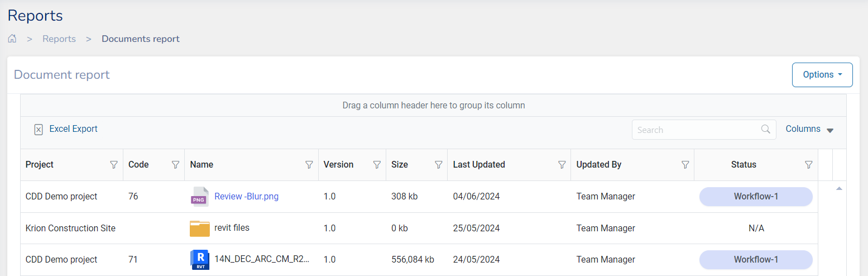Click the search magnifier icon
Image resolution: width=868 pixels, height=276 pixels.
tap(766, 129)
